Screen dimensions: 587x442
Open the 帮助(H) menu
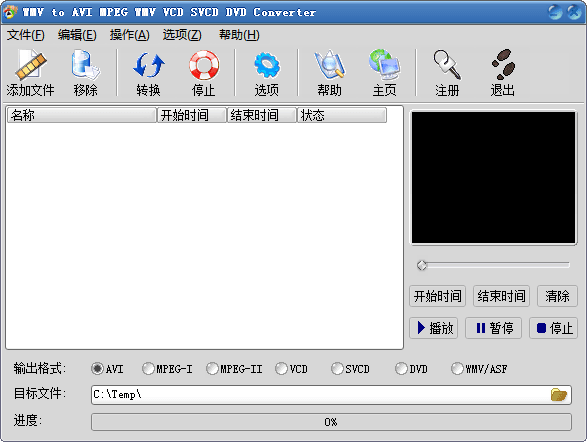coord(239,35)
